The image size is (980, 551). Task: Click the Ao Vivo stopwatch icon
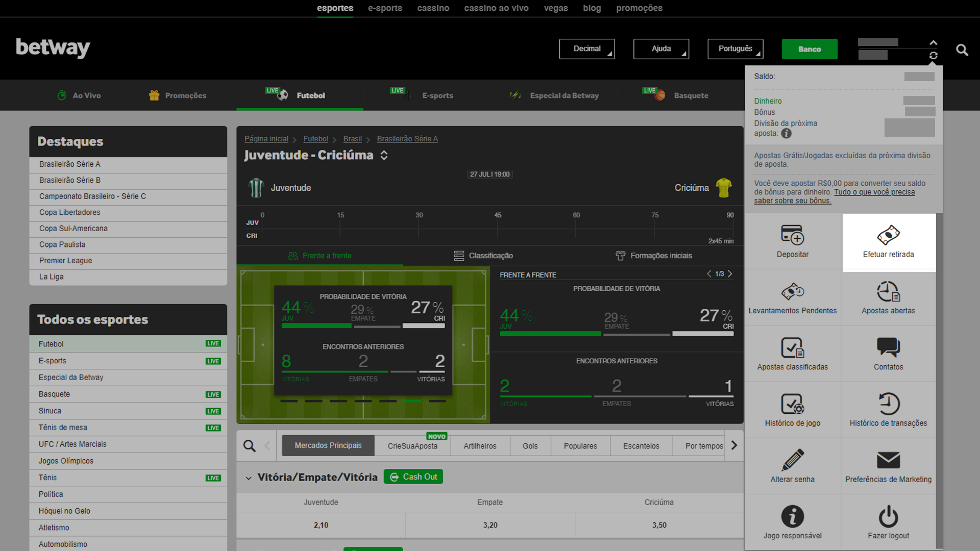coord(62,95)
